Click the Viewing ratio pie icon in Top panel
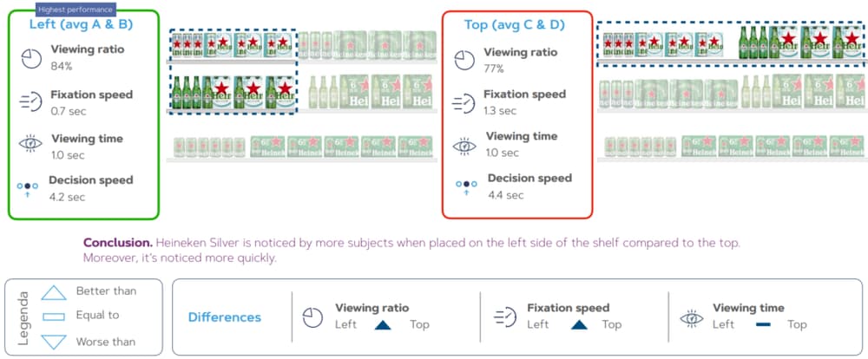Image resolution: width=868 pixels, height=359 pixels. [464, 60]
